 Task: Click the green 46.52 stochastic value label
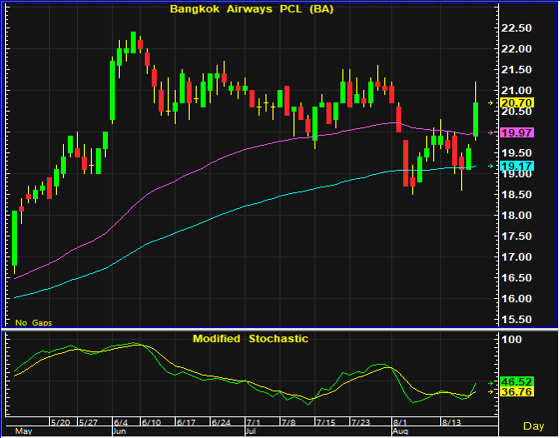pyautogui.click(x=517, y=382)
